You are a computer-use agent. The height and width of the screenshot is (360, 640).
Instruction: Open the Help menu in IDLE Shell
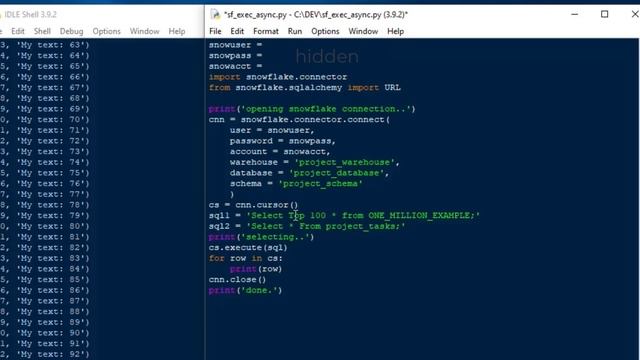(x=177, y=31)
